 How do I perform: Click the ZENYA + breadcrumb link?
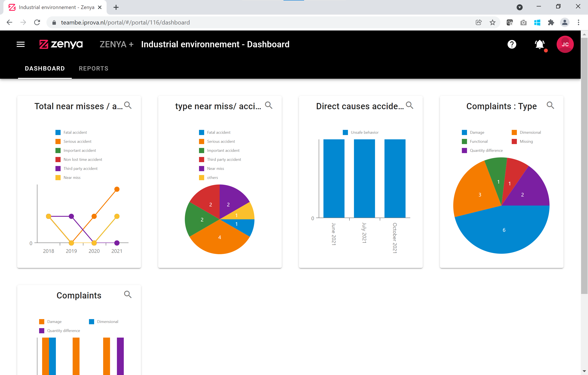click(x=116, y=44)
